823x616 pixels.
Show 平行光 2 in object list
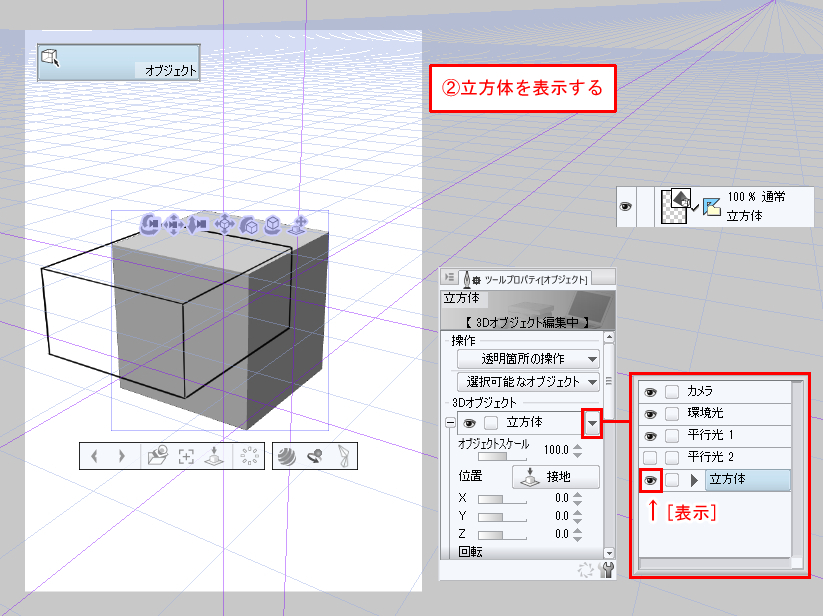point(650,458)
